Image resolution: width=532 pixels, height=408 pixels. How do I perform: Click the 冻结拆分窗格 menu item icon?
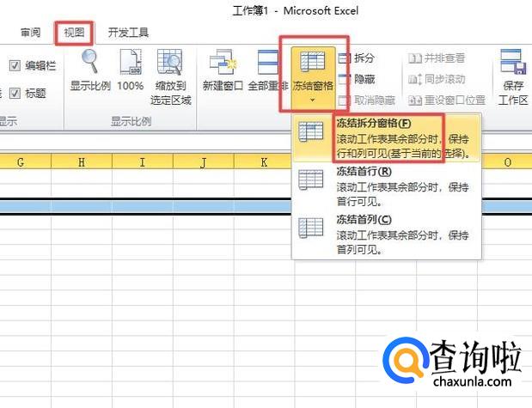(310, 131)
